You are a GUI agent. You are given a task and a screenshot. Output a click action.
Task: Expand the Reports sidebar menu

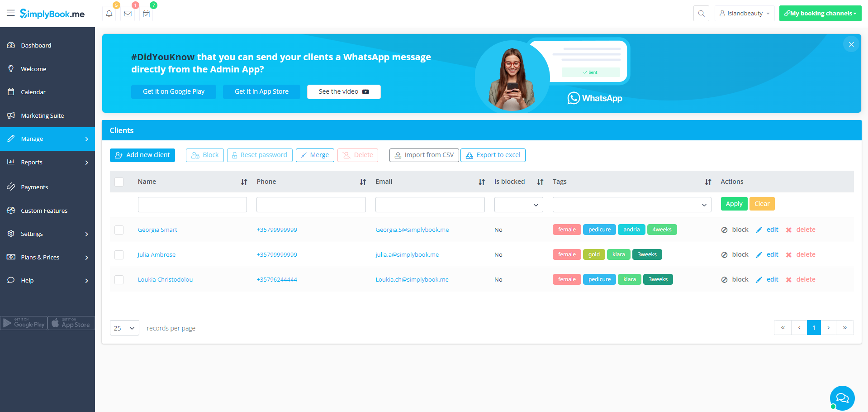(47, 162)
